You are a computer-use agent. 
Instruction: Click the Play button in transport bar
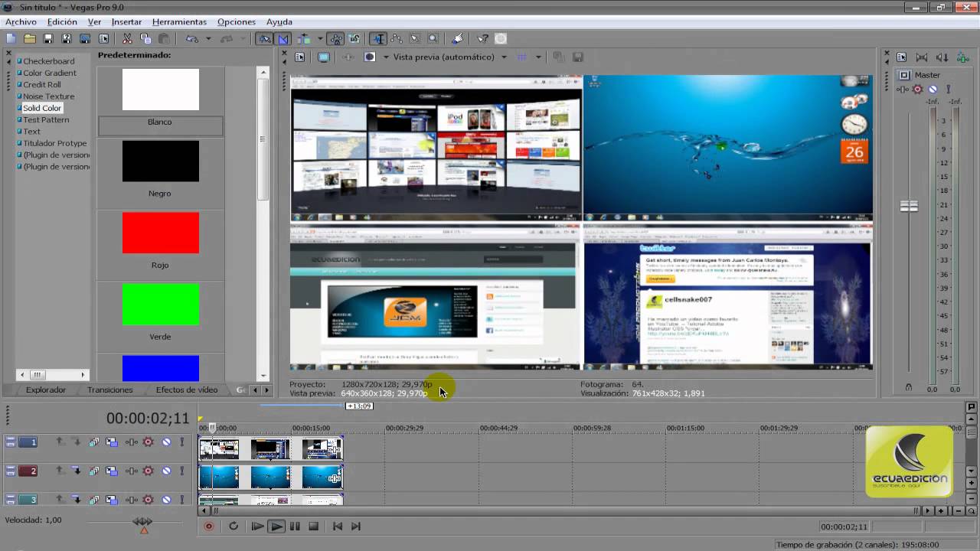click(276, 526)
